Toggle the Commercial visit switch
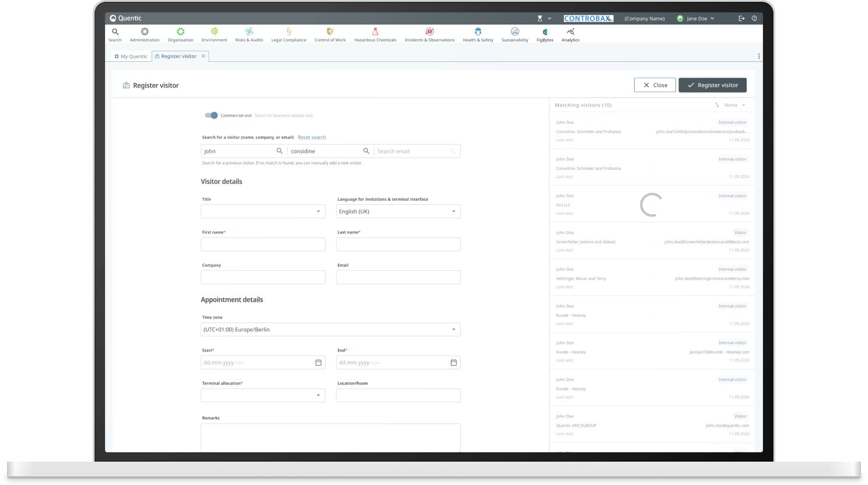This screenshot has width=868, height=485. [x=211, y=116]
